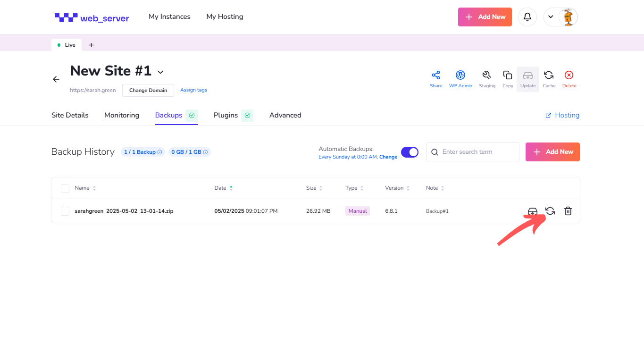This screenshot has height=352, width=644.
Task: Check the sarahgreen backup row checkbox
Action: 65,211
